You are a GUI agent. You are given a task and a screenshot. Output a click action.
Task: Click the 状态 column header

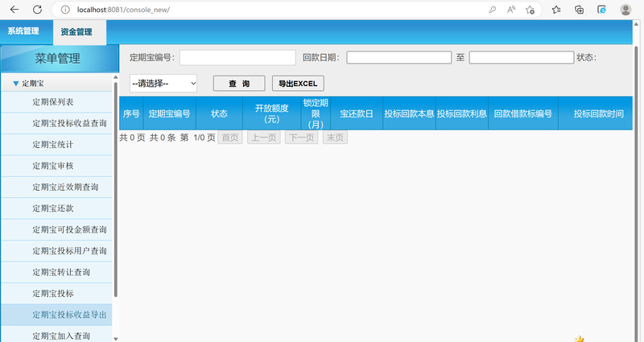coord(219,113)
